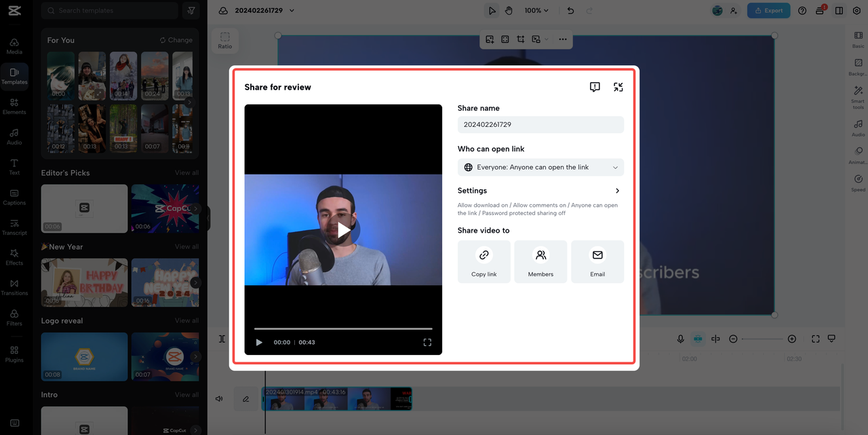Viewport: 868px width, 435px height.
Task: Click the small play button under preview
Action: point(259,343)
